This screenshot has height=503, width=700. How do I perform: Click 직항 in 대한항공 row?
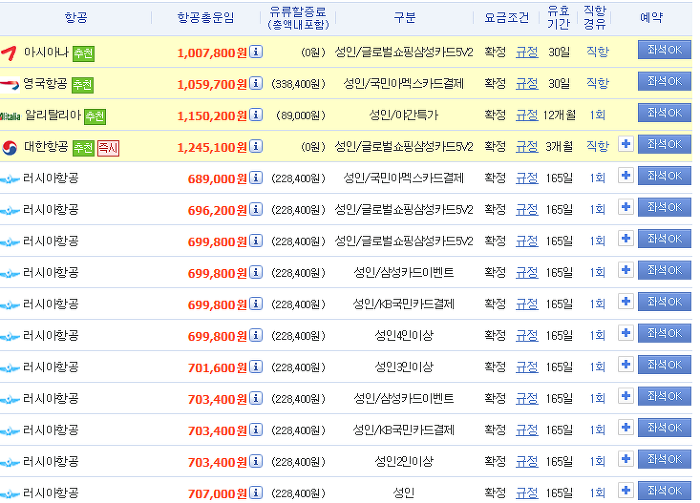pos(597,146)
